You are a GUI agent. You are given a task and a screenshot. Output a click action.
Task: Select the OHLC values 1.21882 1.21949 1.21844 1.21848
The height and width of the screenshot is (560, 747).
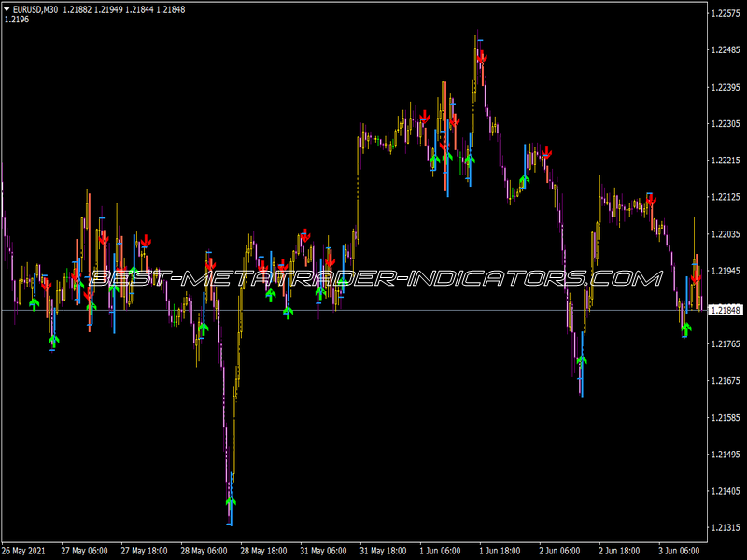[124, 9]
